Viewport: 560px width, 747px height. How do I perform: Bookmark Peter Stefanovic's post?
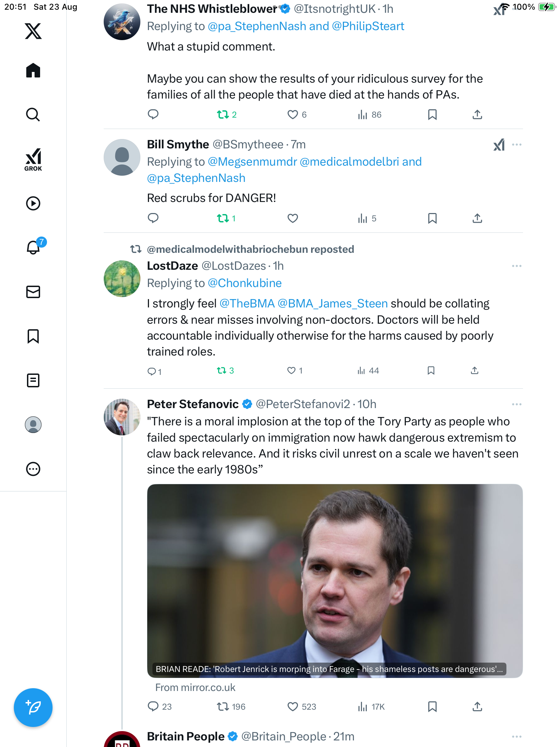[x=432, y=707]
